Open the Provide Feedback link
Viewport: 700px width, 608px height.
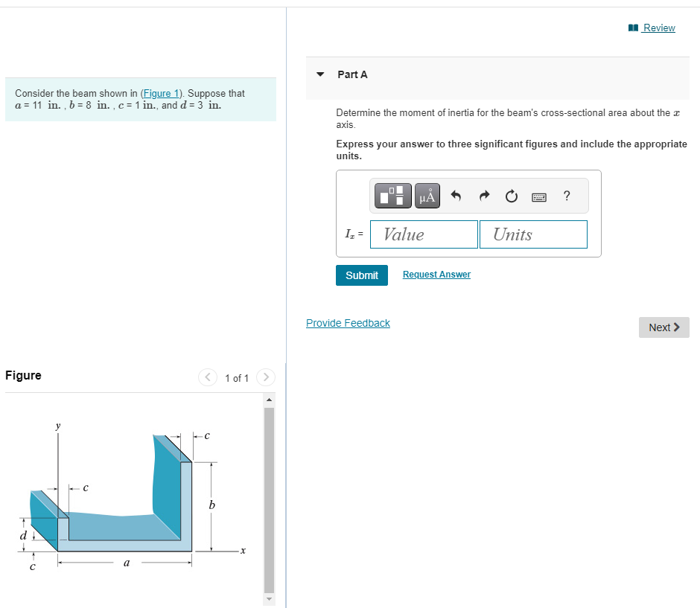tap(348, 323)
